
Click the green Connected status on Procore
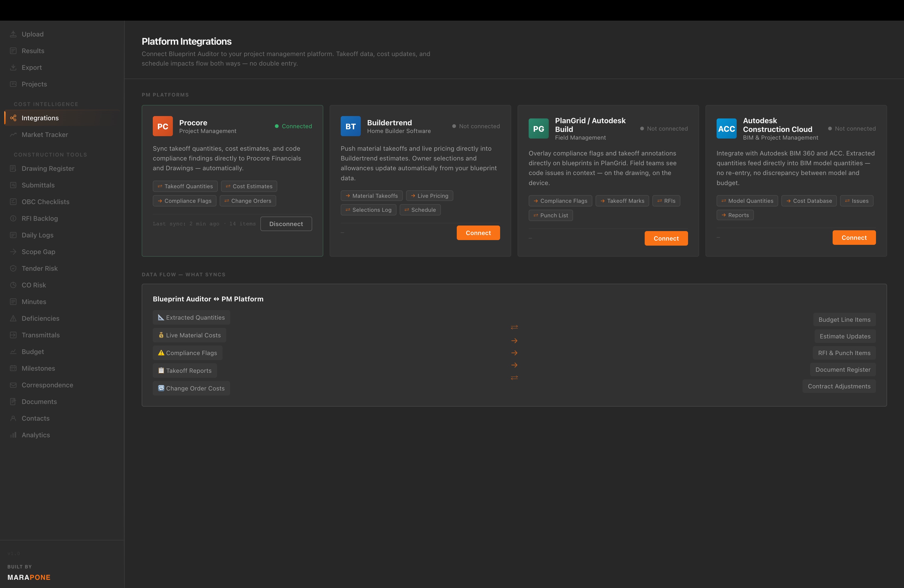coord(293,126)
